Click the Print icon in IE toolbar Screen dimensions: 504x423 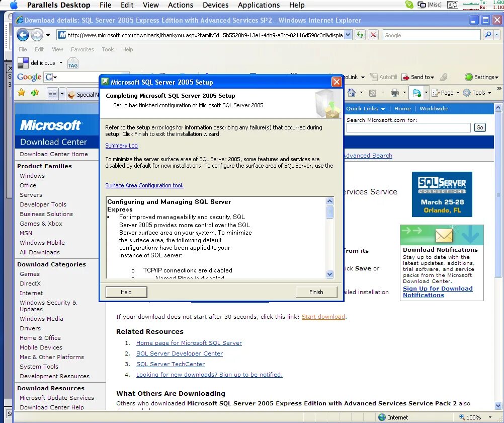click(x=395, y=93)
